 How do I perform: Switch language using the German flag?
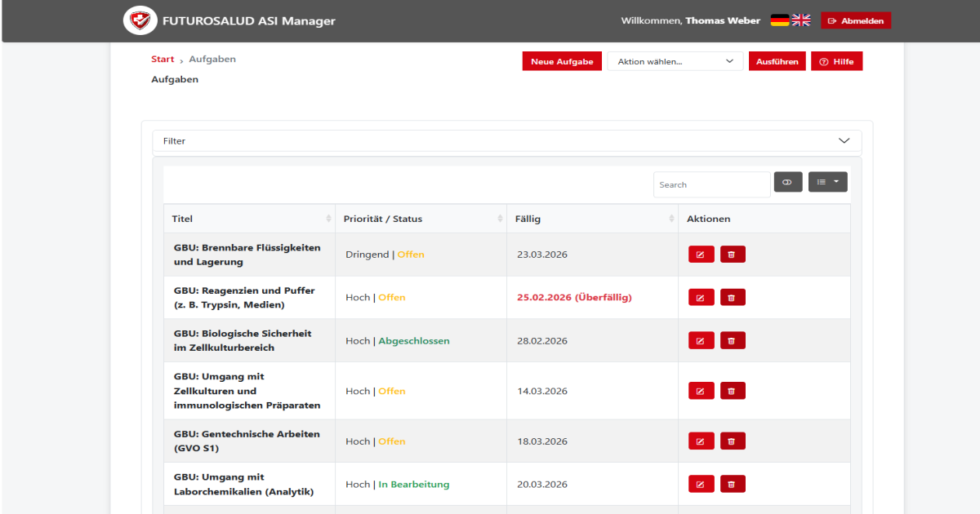[779, 20]
